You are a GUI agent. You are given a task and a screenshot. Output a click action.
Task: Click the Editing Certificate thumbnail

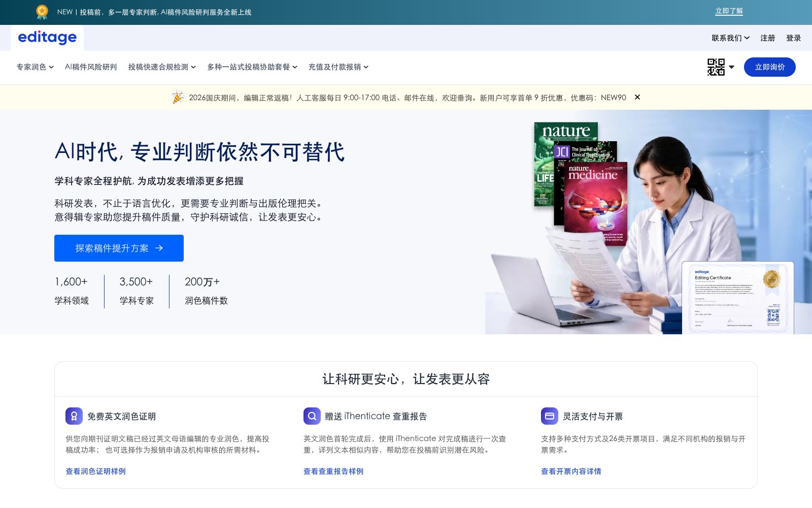point(738,298)
